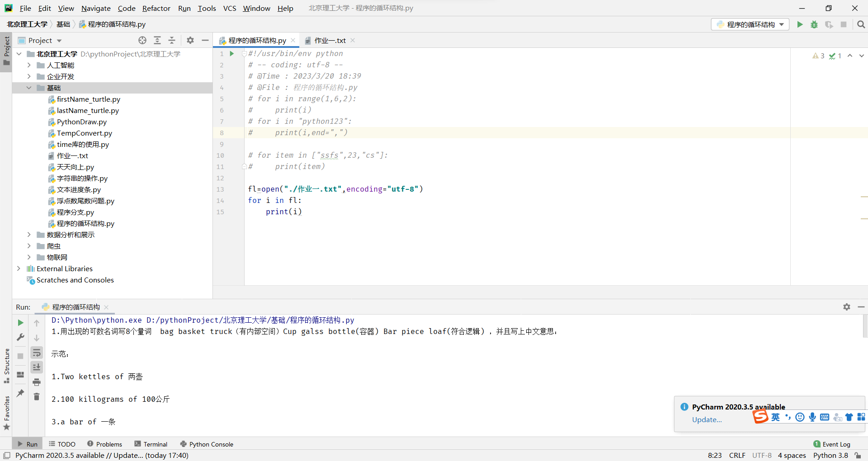
Task: Collapse the 北京理工大学 root folder
Action: 19,54
